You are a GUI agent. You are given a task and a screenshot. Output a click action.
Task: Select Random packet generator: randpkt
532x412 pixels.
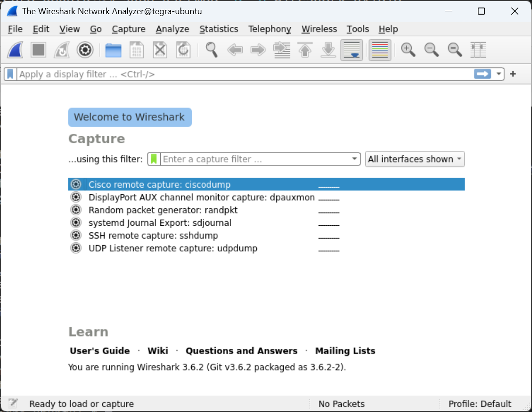tap(266, 210)
